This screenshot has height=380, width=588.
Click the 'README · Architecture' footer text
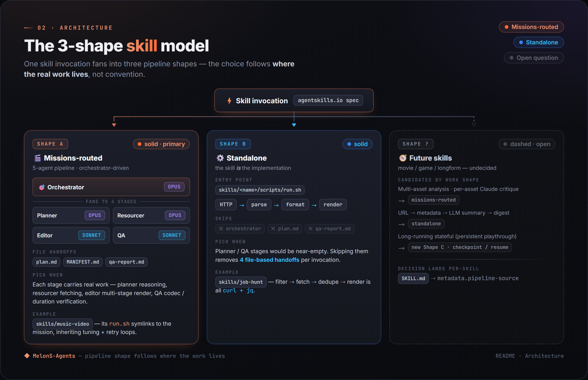pyautogui.click(x=530, y=356)
